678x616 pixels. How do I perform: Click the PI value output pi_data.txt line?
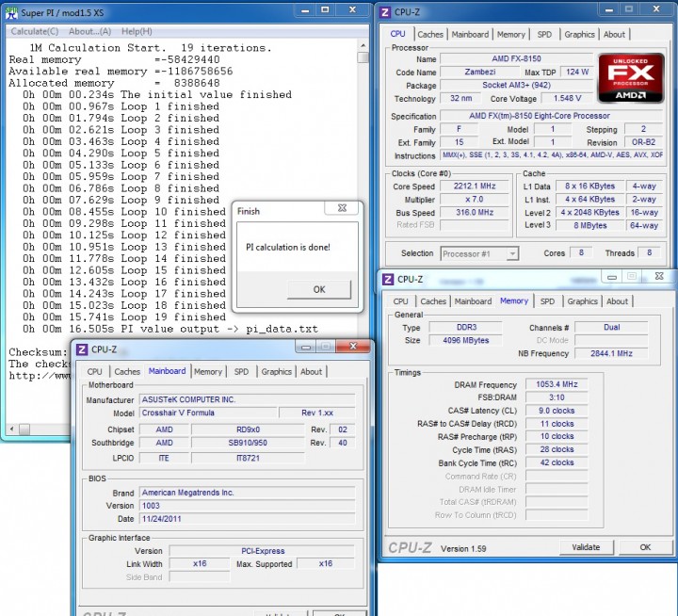170,329
